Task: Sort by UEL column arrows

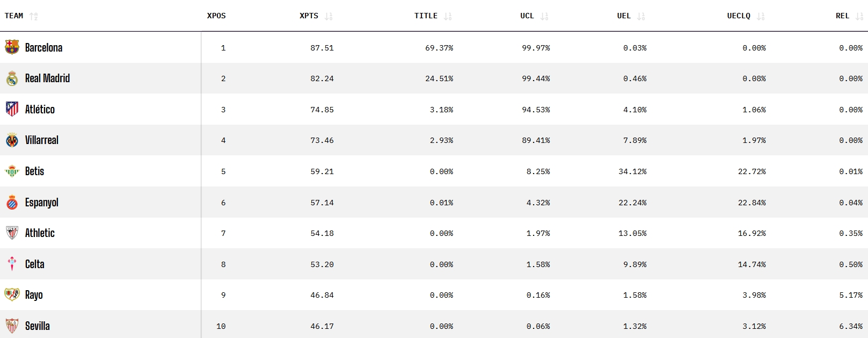Action: (x=641, y=16)
